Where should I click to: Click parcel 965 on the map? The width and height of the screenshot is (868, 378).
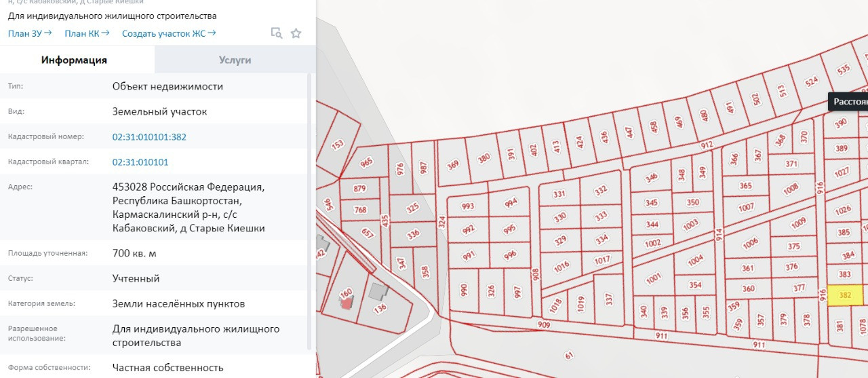367,163
